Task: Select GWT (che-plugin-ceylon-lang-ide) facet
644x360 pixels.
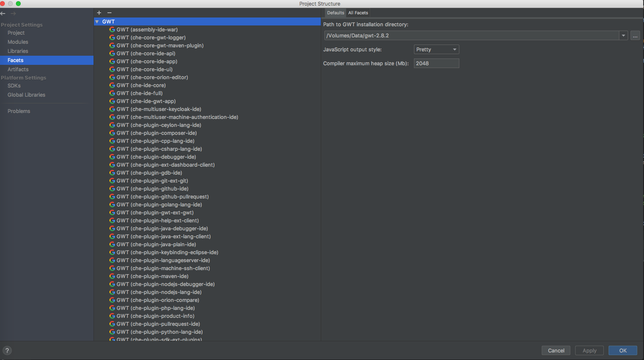Action: [159, 125]
